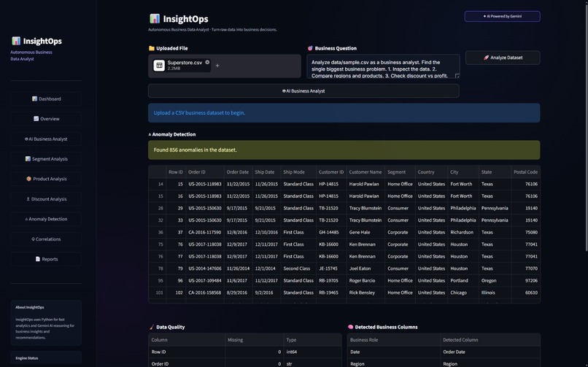Click postal code 97206 cell
Viewport: 588px width, 367px height.
click(x=525, y=280)
